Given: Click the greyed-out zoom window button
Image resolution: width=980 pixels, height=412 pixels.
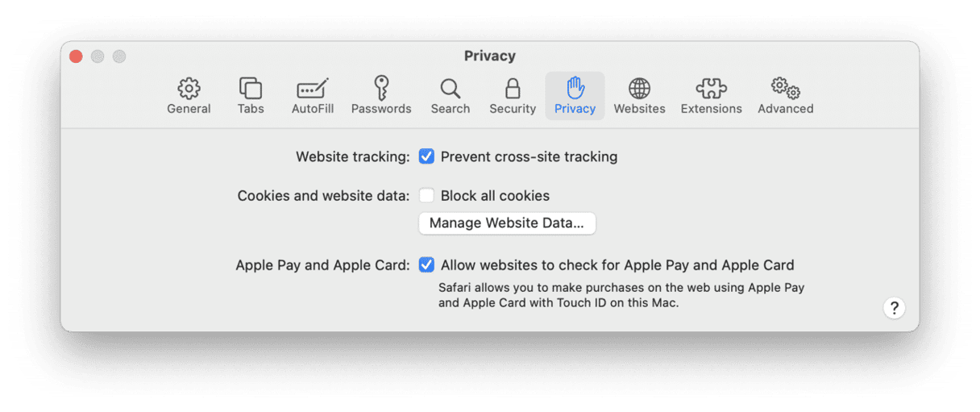Looking at the screenshot, I should point(119,56).
